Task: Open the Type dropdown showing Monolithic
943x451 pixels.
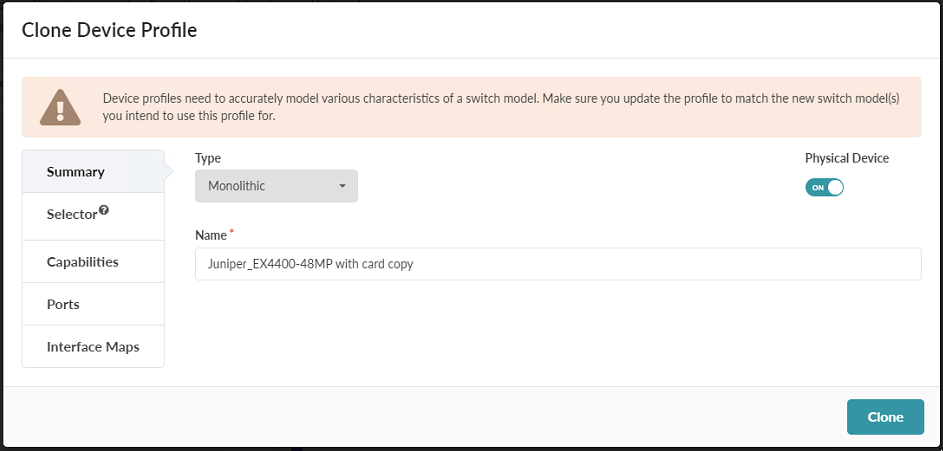Action: (276, 186)
